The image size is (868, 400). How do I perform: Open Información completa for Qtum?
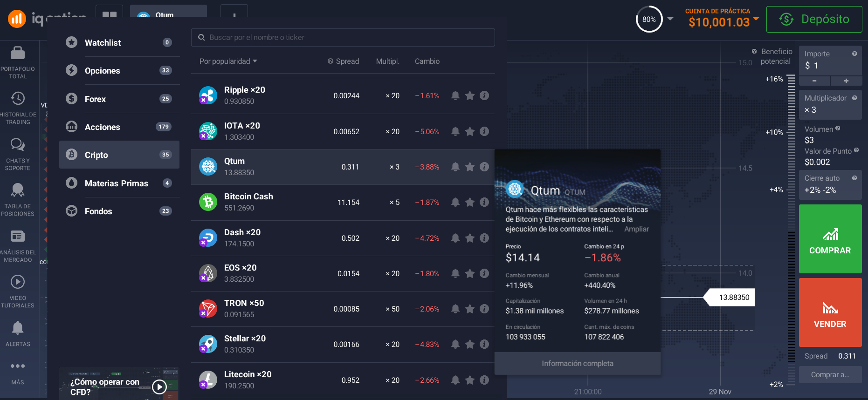click(578, 363)
